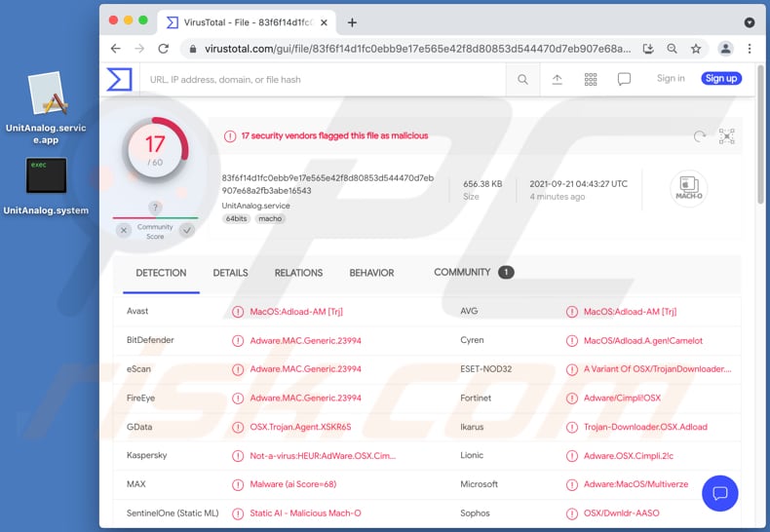
Task: Open the COMMUNITY tab
Action: 462,273
